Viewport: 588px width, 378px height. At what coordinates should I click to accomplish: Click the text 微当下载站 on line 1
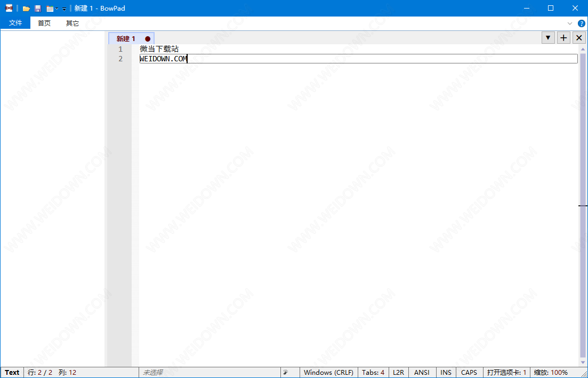click(159, 49)
